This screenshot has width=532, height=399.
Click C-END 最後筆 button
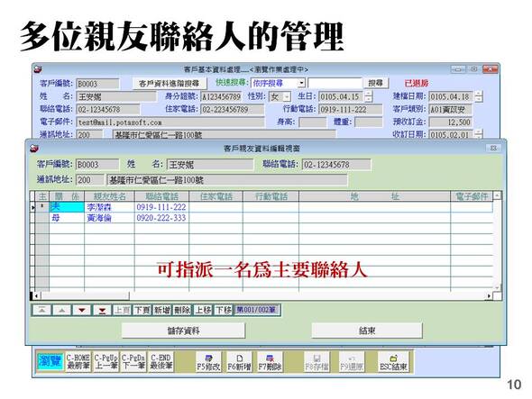(x=161, y=361)
